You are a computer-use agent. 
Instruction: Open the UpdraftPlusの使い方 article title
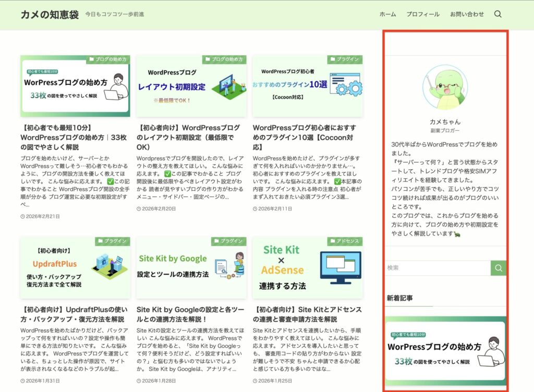[x=74, y=314]
